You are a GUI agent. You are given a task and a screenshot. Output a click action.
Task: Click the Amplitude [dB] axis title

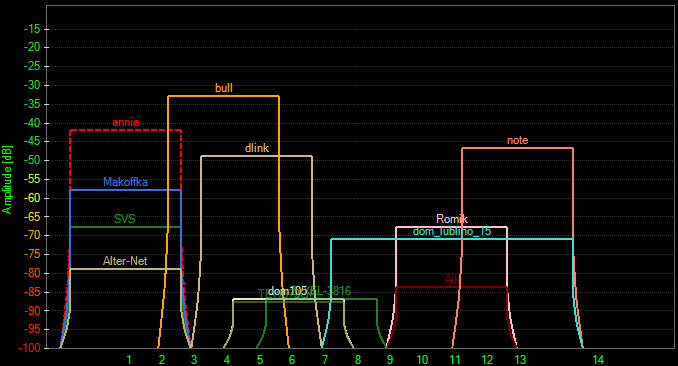7,180
